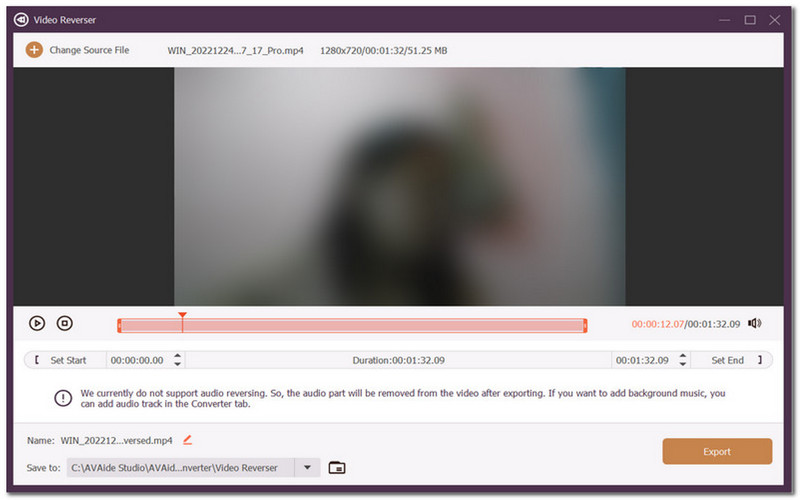Click the Video Reverser app logo icon

point(20,19)
